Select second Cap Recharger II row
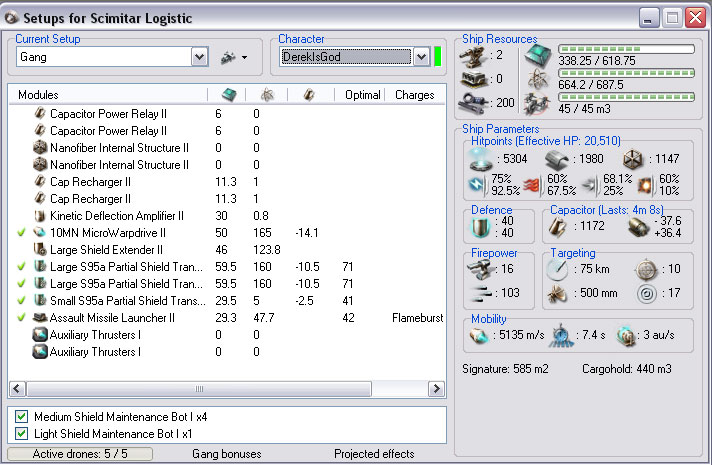Screen dimensions: 712x465 [x=227, y=198]
